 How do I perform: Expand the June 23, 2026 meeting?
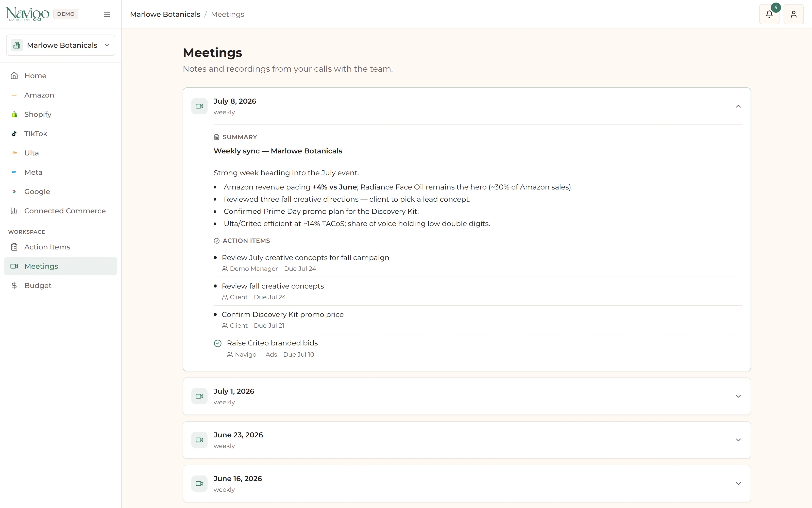click(x=738, y=440)
